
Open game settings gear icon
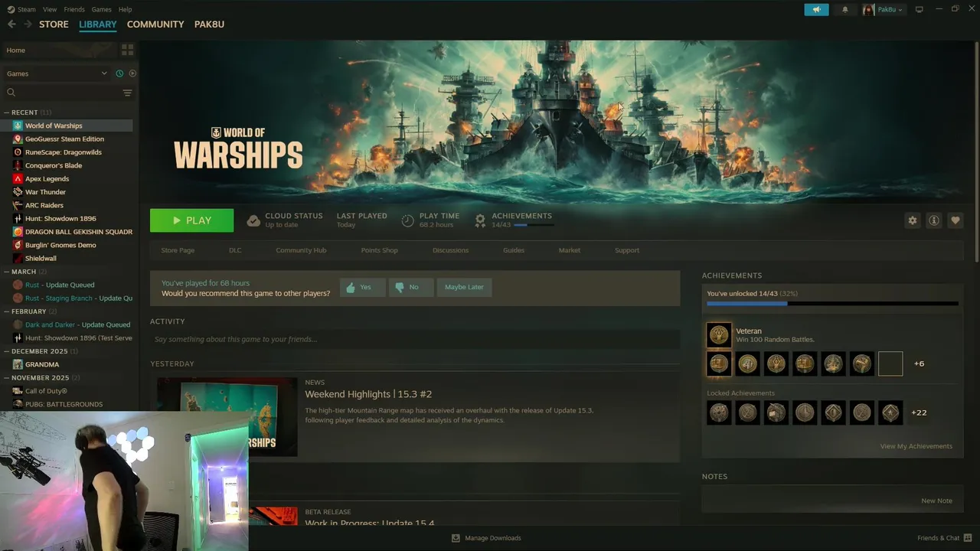pos(912,220)
